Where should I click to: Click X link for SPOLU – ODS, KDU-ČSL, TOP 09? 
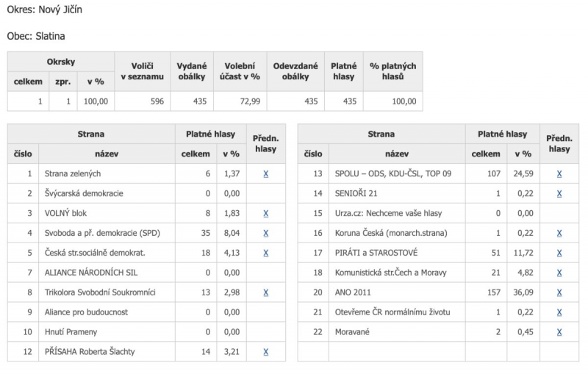pos(559,174)
